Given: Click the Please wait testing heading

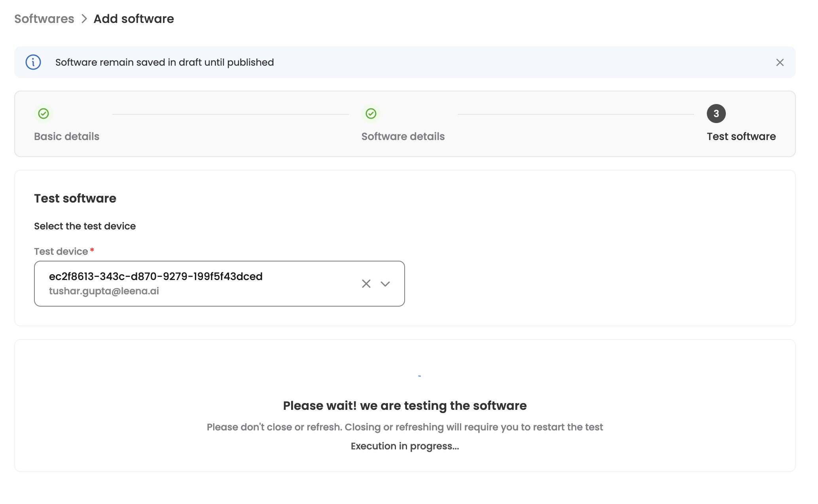Looking at the screenshot, I should [x=405, y=406].
